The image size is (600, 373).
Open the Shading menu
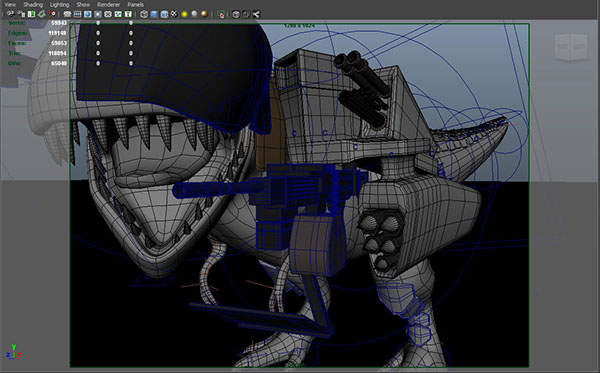[33, 5]
